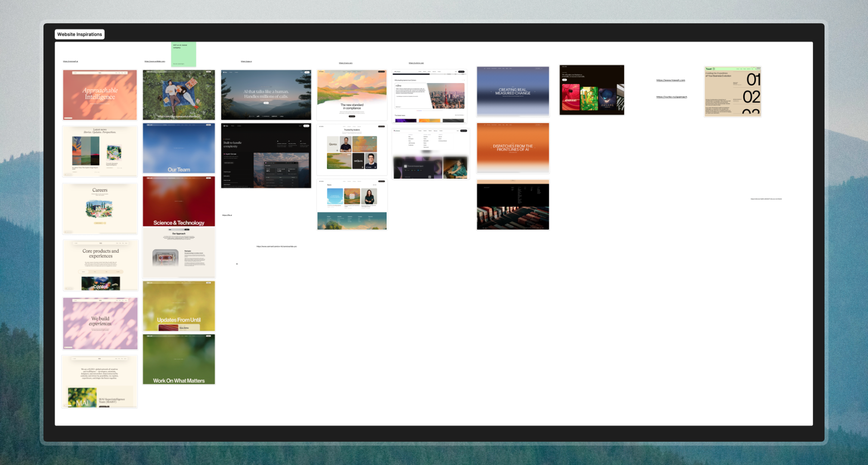Click 'The new standard in compliance' thumbnail

pyautogui.click(x=352, y=95)
